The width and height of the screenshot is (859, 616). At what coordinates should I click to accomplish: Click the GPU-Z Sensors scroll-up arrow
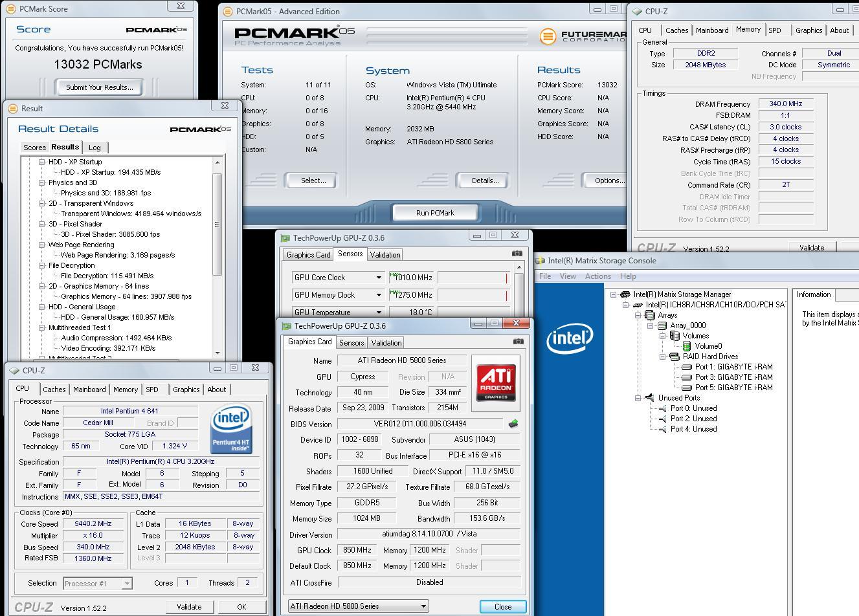coord(519,267)
